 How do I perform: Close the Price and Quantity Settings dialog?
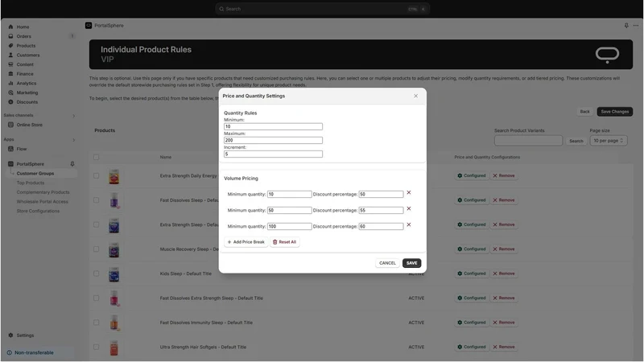[415, 96]
